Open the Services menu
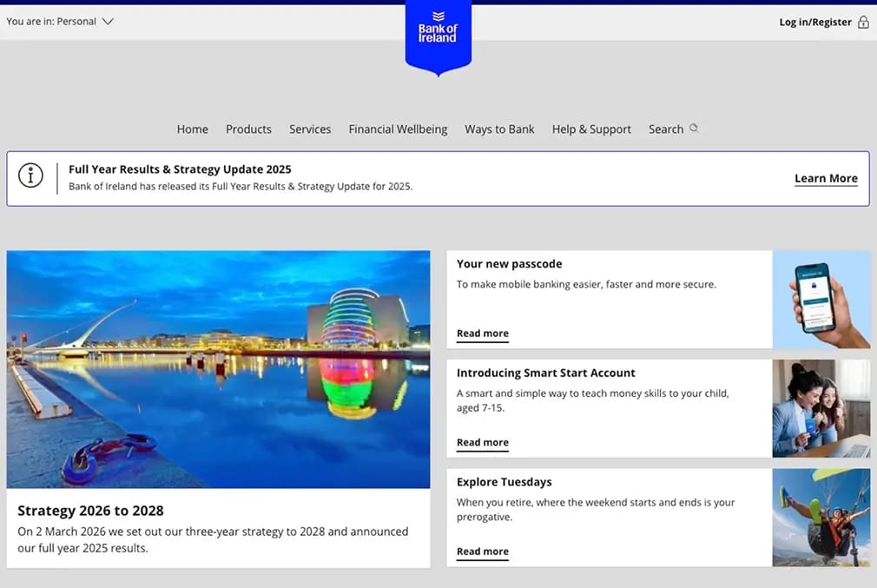The image size is (877, 588). tap(310, 129)
